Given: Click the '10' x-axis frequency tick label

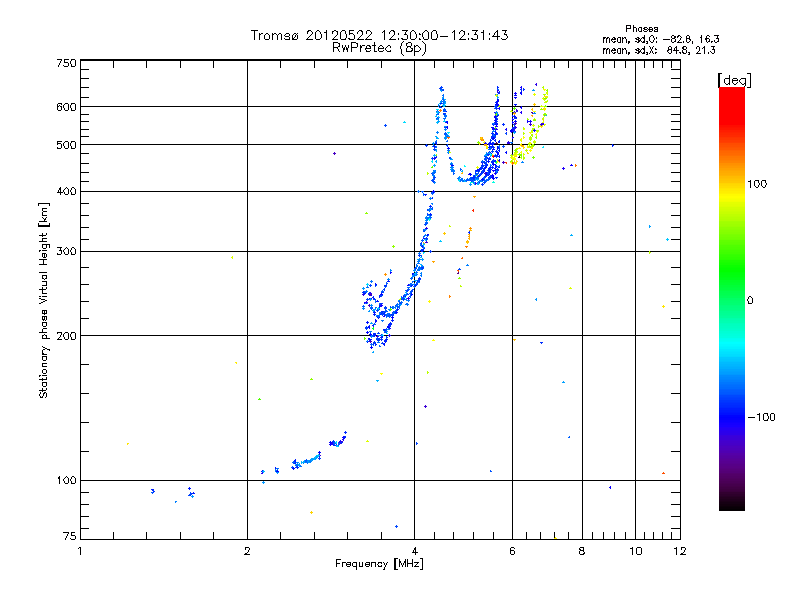Looking at the screenshot, I should [x=636, y=551].
